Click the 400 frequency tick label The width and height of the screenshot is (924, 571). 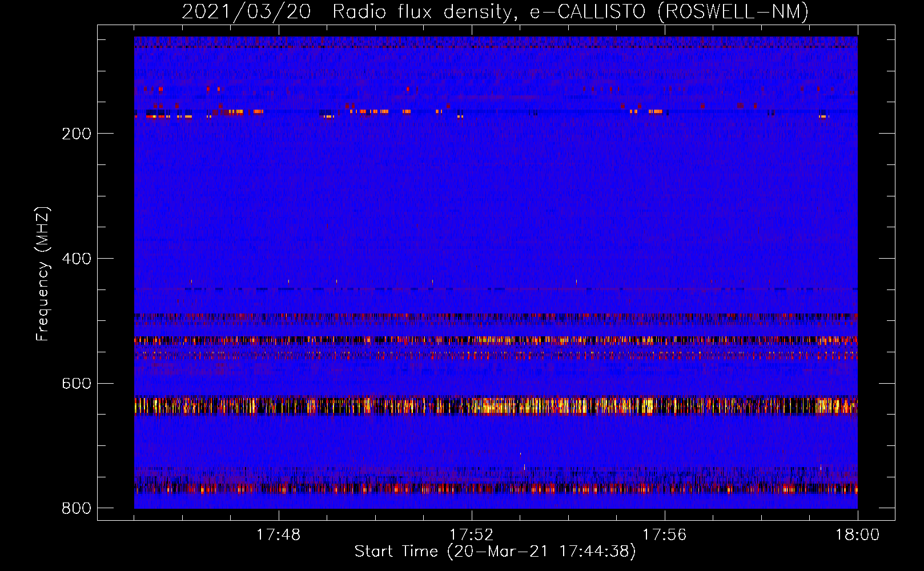tap(77, 259)
